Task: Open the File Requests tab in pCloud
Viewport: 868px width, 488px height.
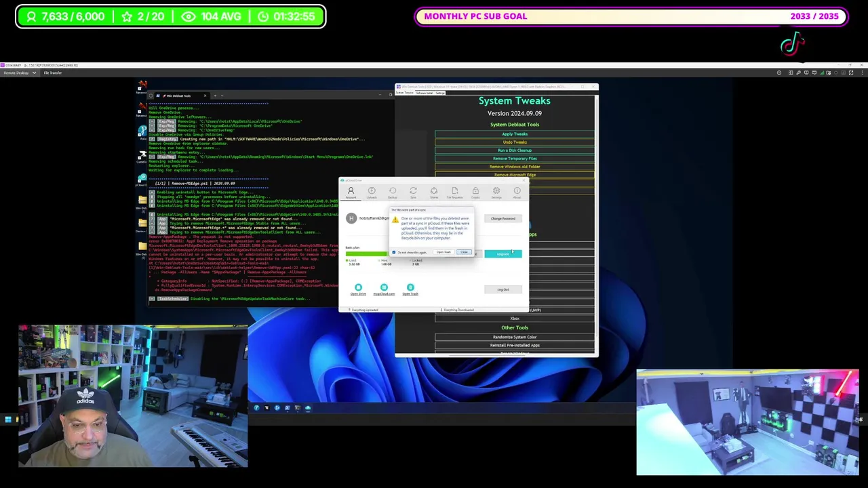Action: [x=454, y=192]
